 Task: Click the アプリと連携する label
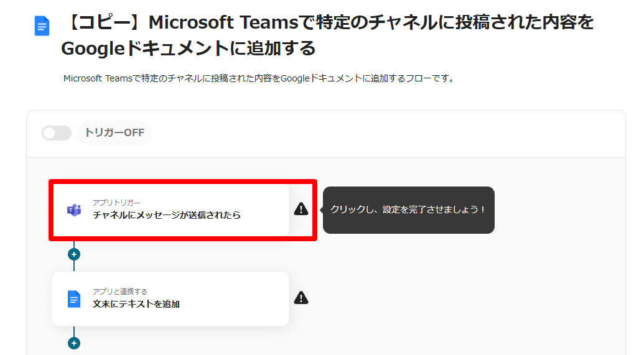[120, 292]
